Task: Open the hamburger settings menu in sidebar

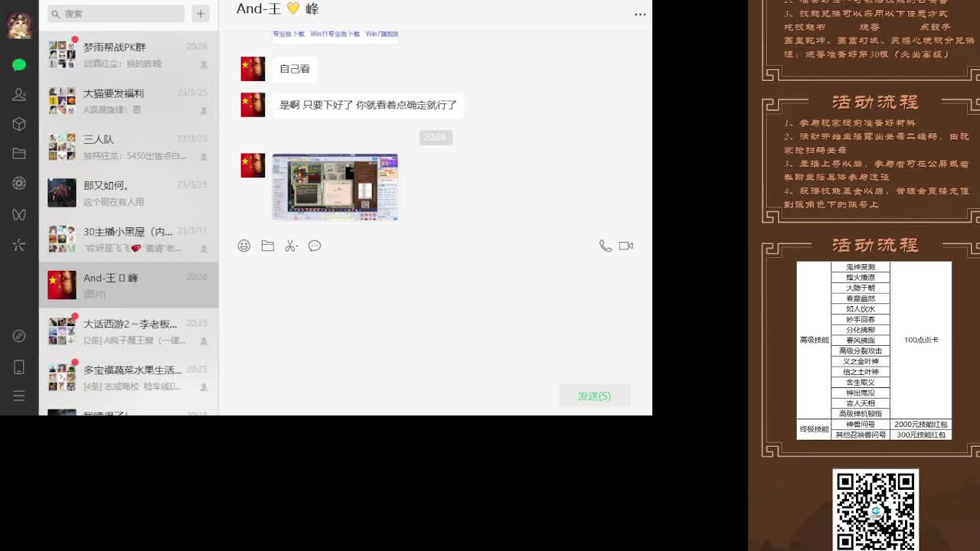Action: tap(19, 396)
